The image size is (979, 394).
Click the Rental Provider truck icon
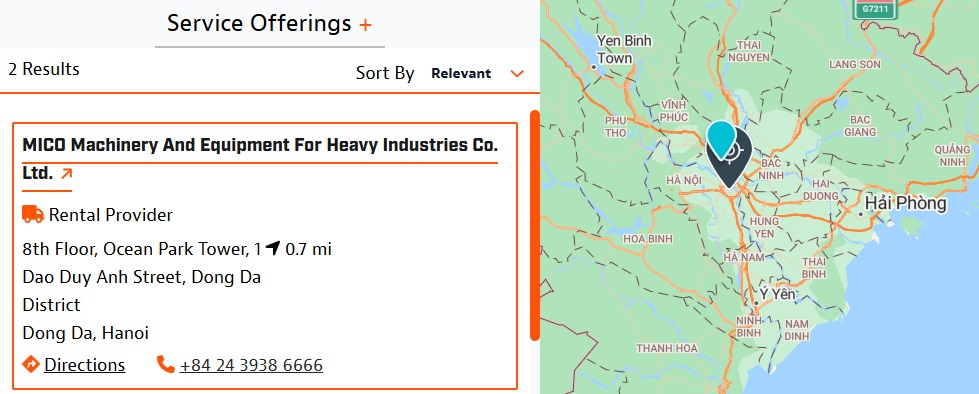[x=33, y=214]
